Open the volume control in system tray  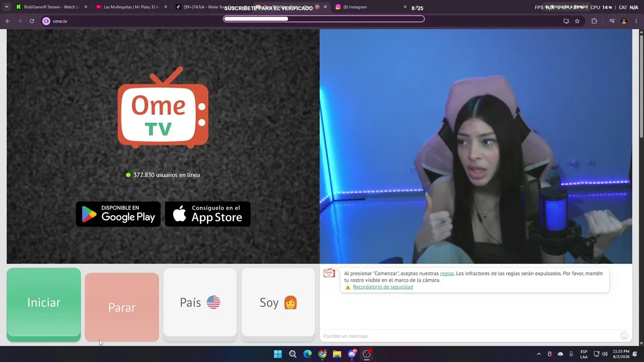coord(605,354)
